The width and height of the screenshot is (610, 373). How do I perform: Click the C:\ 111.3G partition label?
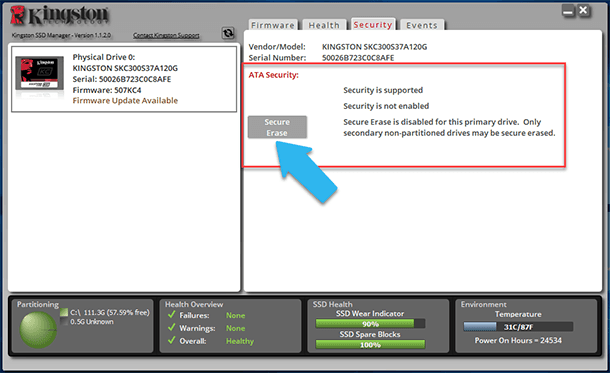coord(110,312)
